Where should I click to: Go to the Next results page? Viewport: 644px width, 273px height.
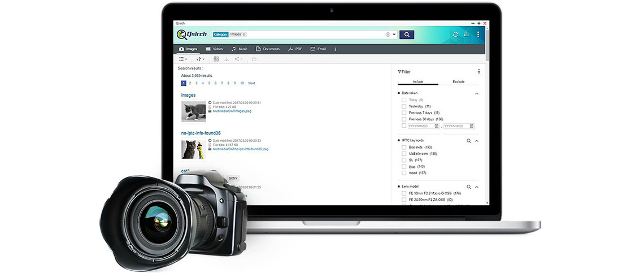[x=251, y=83]
